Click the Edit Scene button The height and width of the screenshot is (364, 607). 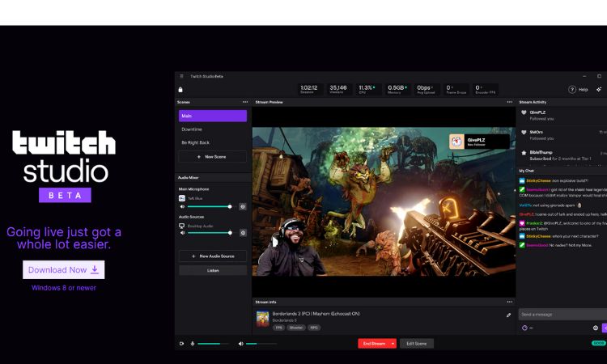pyautogui.click(x=417, y=344)
